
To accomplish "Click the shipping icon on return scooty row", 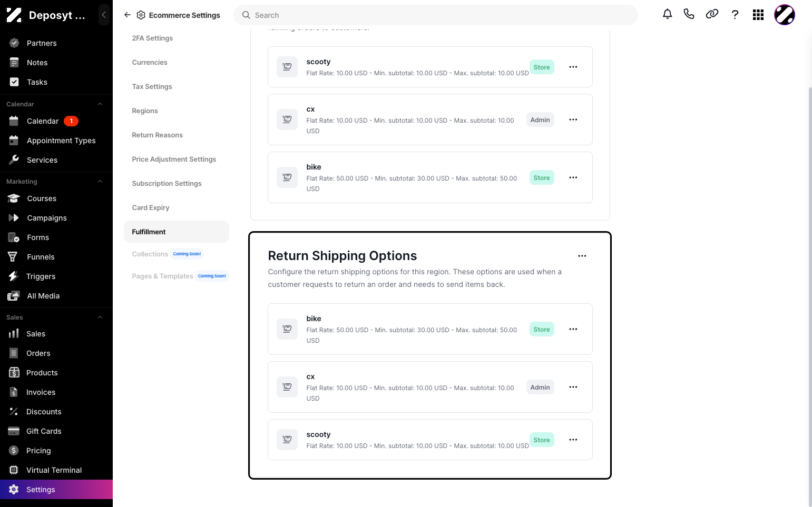I will pos(287,440).
